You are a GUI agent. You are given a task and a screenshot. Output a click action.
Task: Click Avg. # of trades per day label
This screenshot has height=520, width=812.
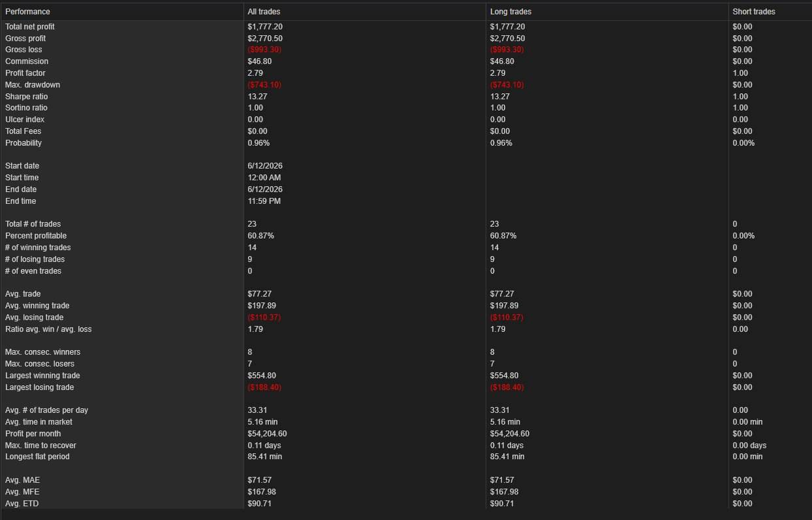[x=46, y=410]
